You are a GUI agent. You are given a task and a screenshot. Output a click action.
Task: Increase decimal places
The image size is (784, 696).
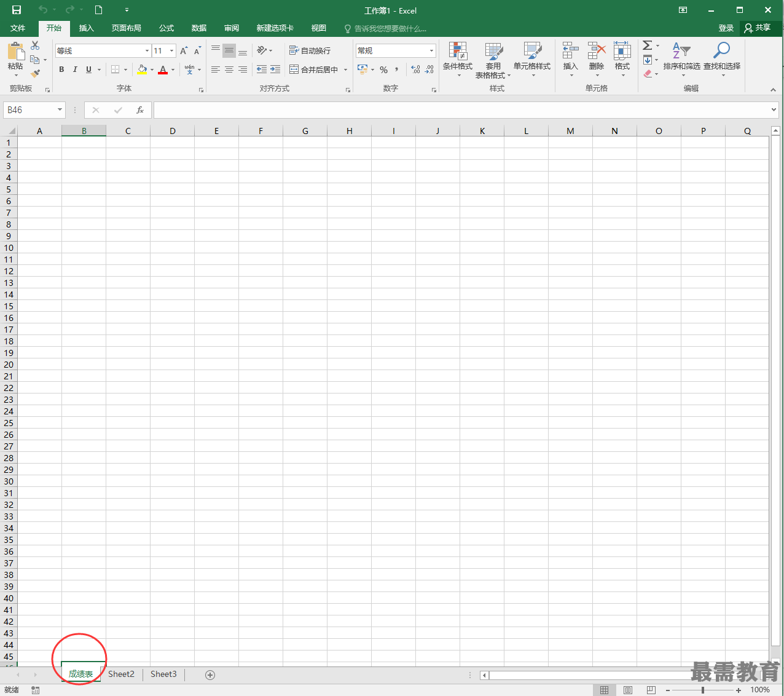(x=416, y=69)
